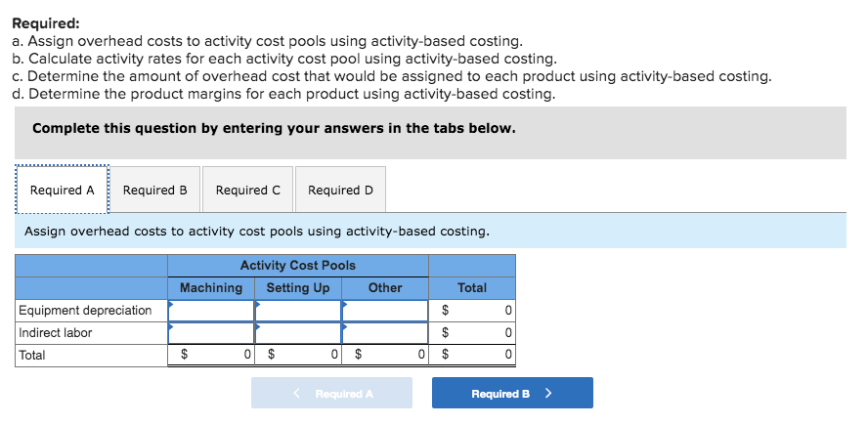
Task: Click the Setting Up column header
Action: [x=298, y=288]
